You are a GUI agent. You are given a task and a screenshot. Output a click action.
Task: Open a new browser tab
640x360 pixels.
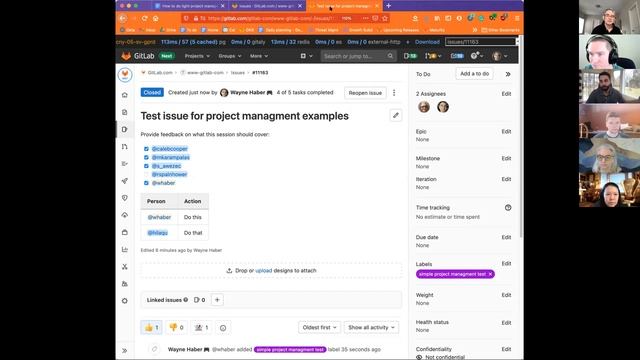389,6
